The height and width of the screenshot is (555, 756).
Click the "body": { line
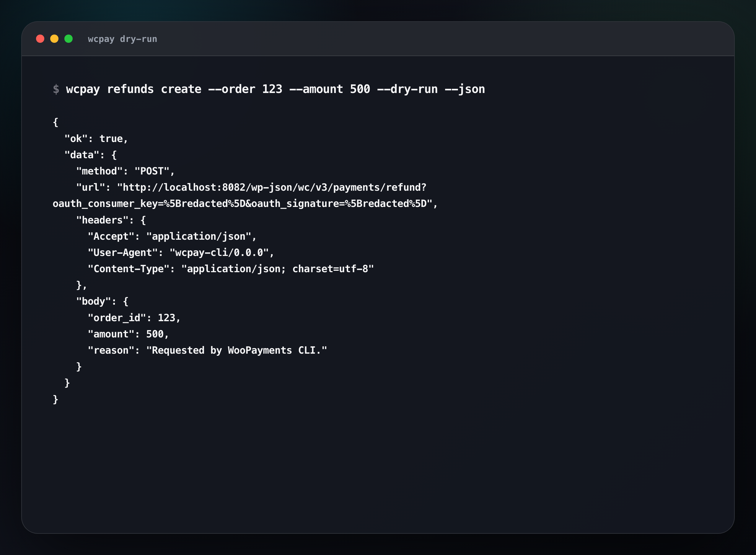[x=102, y=302]
